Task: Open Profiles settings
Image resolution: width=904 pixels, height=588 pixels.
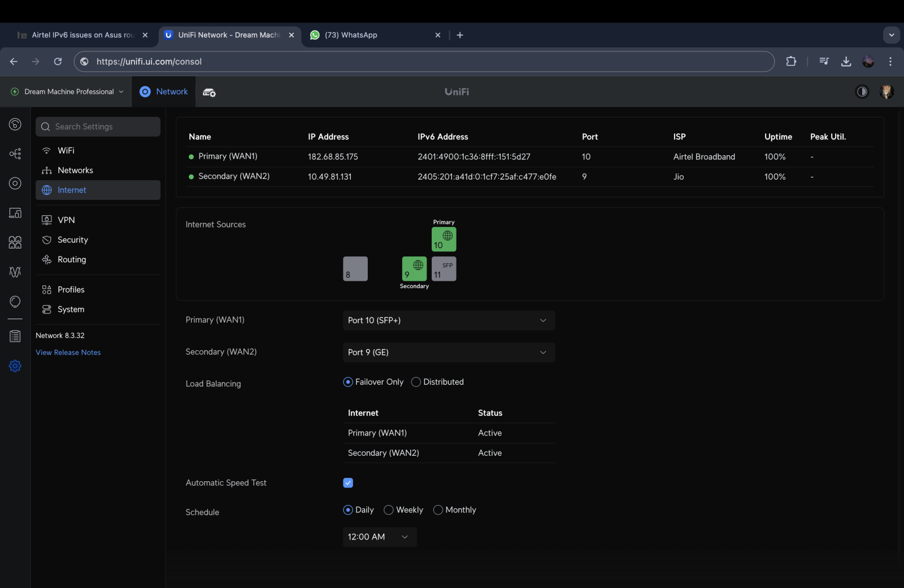Action: [98, 290]
